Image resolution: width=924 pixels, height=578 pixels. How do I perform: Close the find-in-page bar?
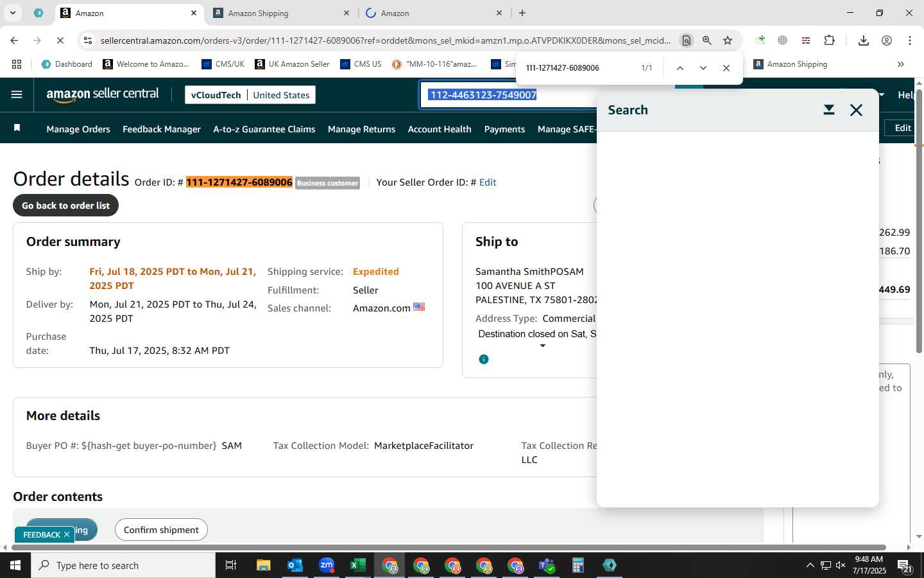coord(726,67)
